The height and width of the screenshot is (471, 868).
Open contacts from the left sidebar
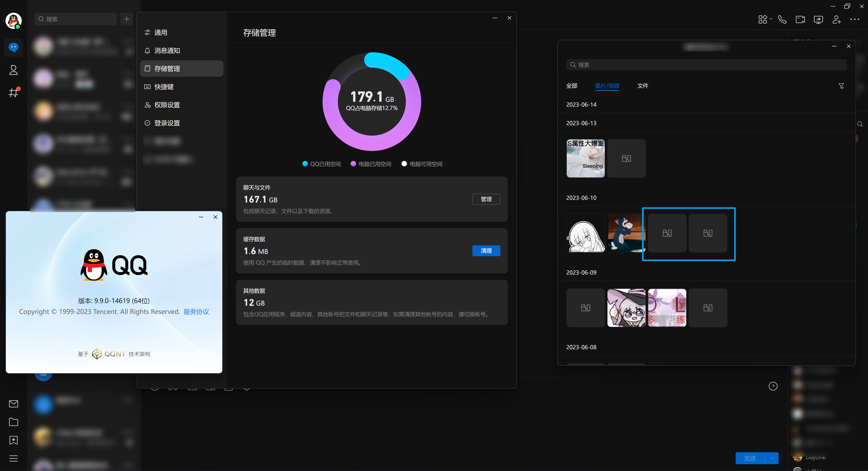click(14, 70)
